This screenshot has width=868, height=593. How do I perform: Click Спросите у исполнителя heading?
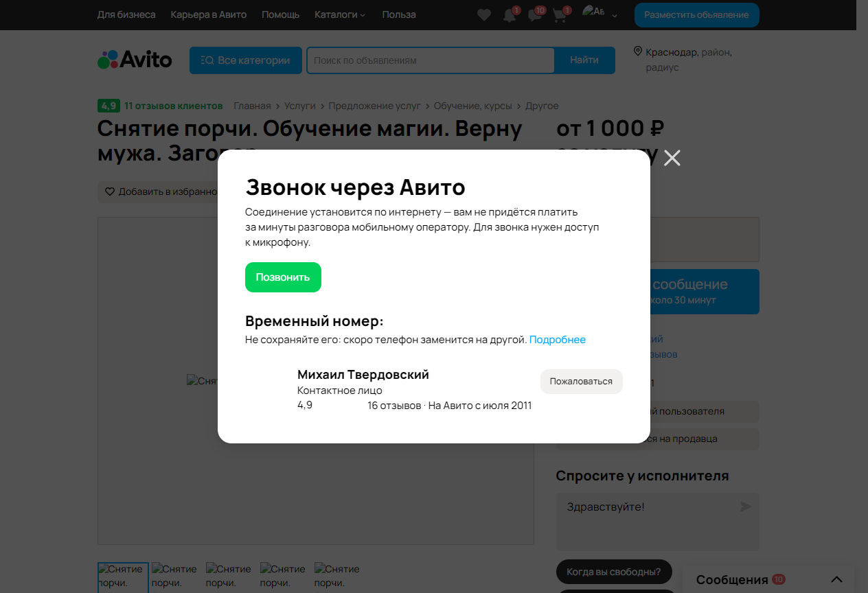pos(642,476)
